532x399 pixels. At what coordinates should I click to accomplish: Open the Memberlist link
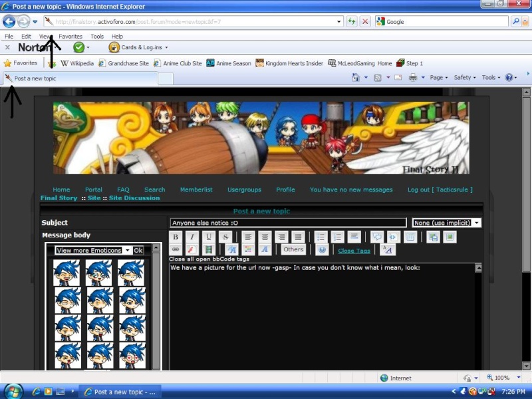[196, 190]
